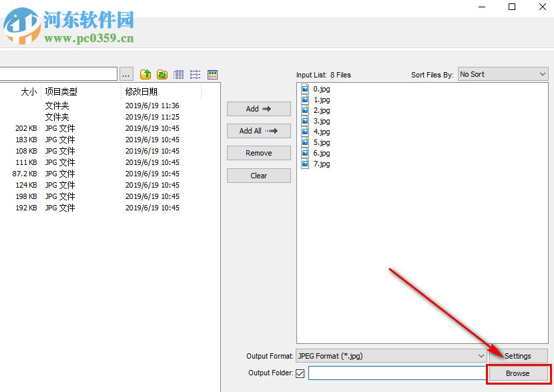Image resolution: width=554 pixels, height=392 pixels.
Task: Open JPEG Settings
Action: click(x=519, y=356)
